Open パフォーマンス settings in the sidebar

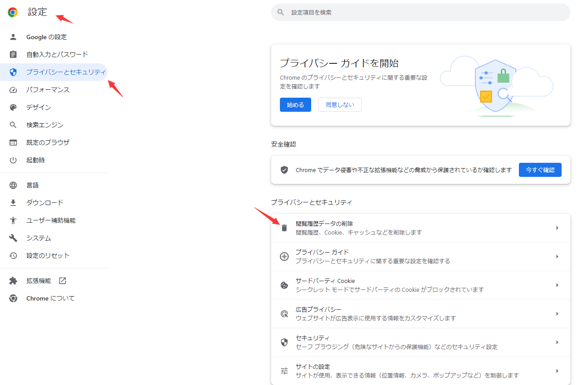[x=54, y=90]
